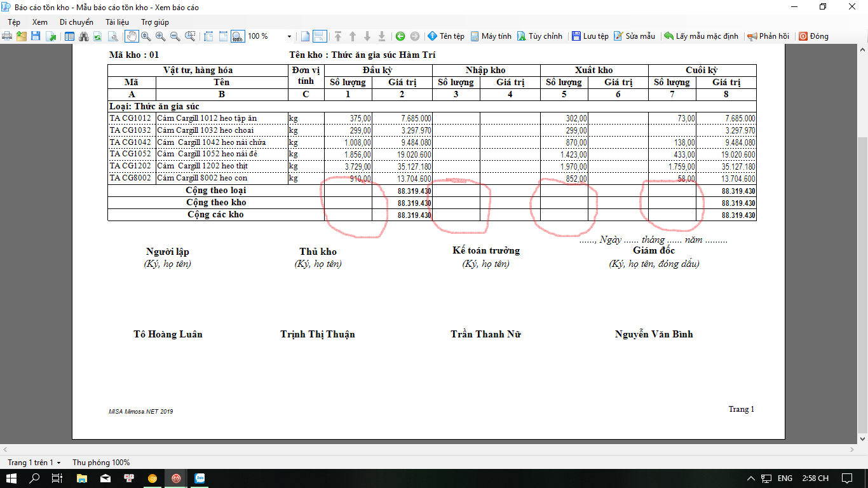Switch to single page view
The width and height of the screenshot is (868, 488).
pyautogui.click(x=305, y=36)
